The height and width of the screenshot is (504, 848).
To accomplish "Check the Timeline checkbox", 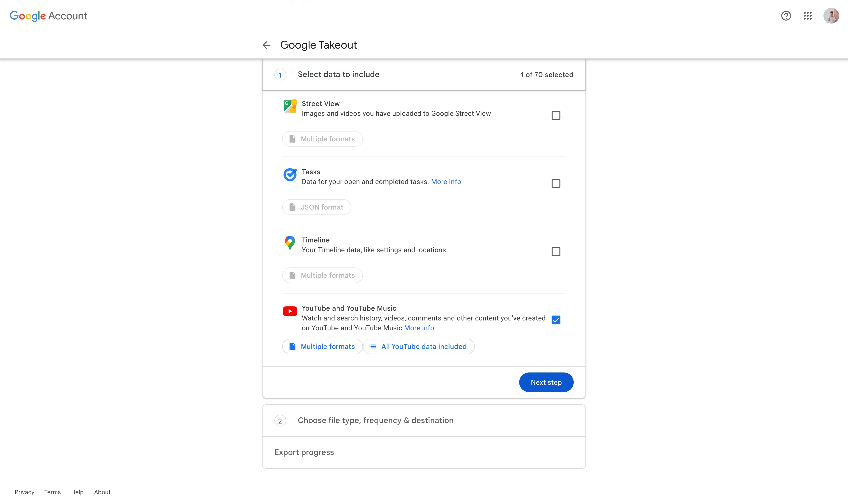I will tap(556, 252).
